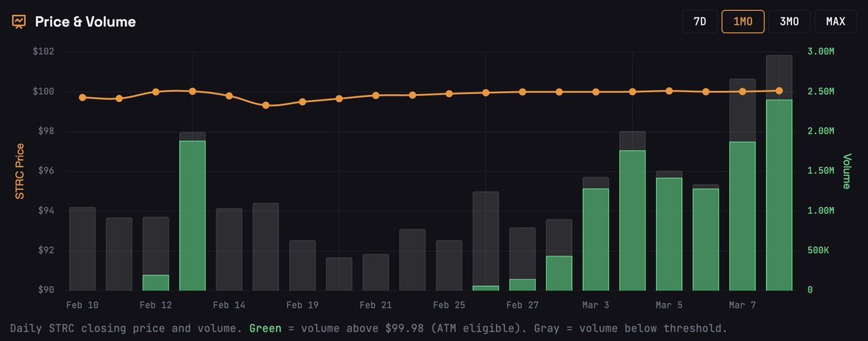This screenshot has width=868, height=341.
Task: Click the price point above Mar 5
Action: pyautogui.click(x=669, y=91)
